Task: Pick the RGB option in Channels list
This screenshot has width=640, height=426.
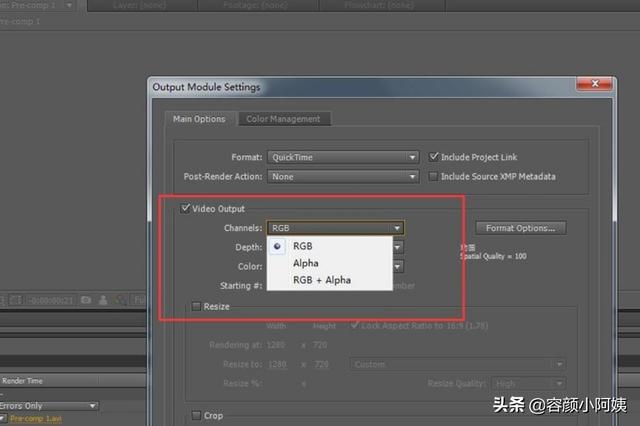Action: 302,246
